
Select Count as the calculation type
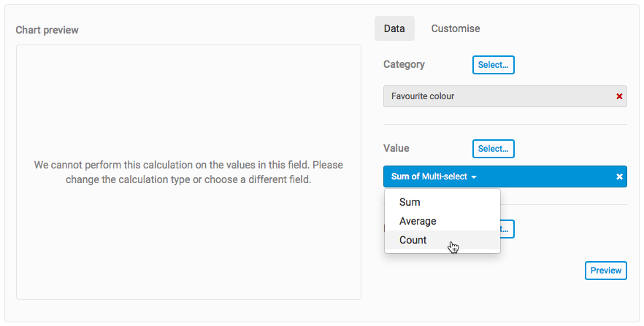413,240
